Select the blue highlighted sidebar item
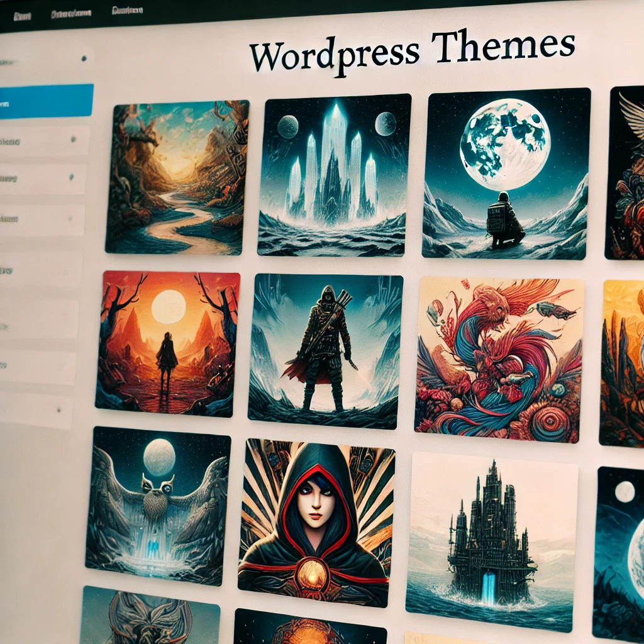The image size is (644, 644). click(46, 101)
